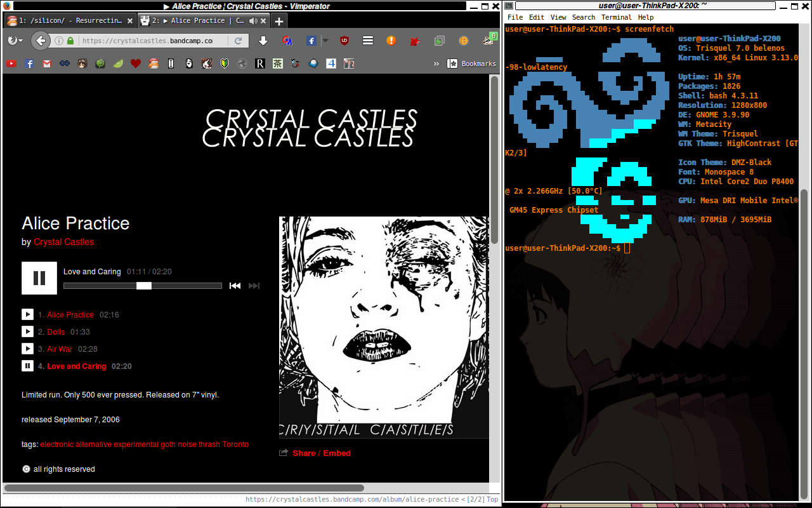Image resolution: width=812 pixels, height=508 pixels.
Task: Click the track progress slider bar
Action: coord(143,286)
